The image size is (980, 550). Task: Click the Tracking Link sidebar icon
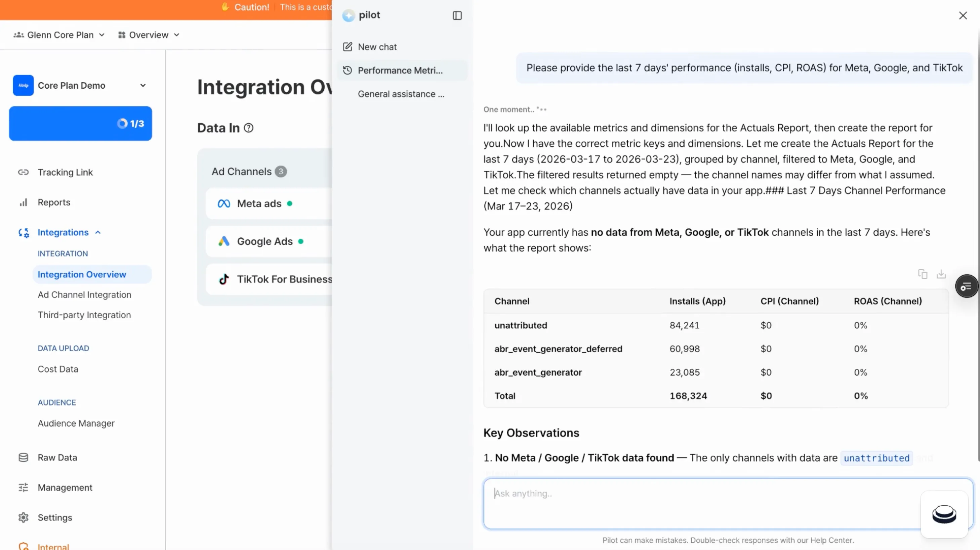click(x=23, y=172)
